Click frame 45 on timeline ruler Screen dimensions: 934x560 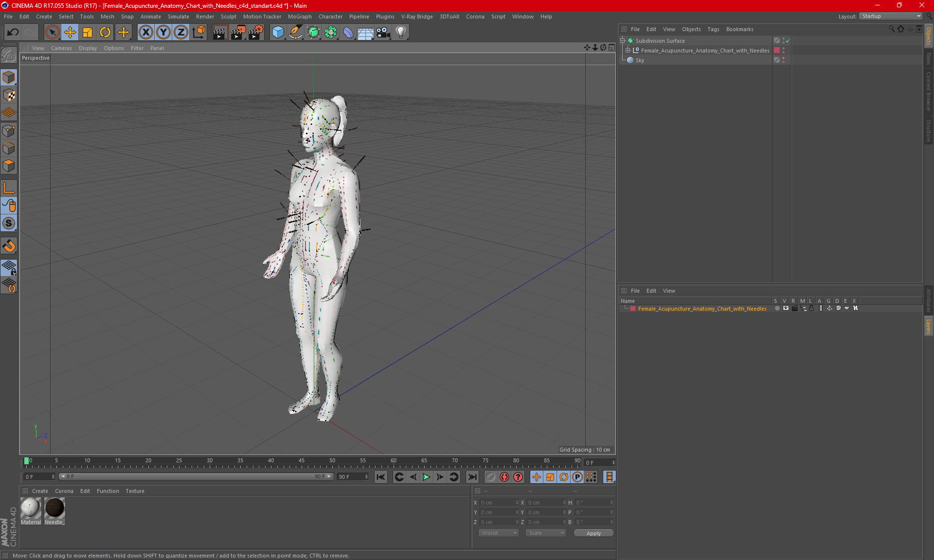[x=302, y=461]
